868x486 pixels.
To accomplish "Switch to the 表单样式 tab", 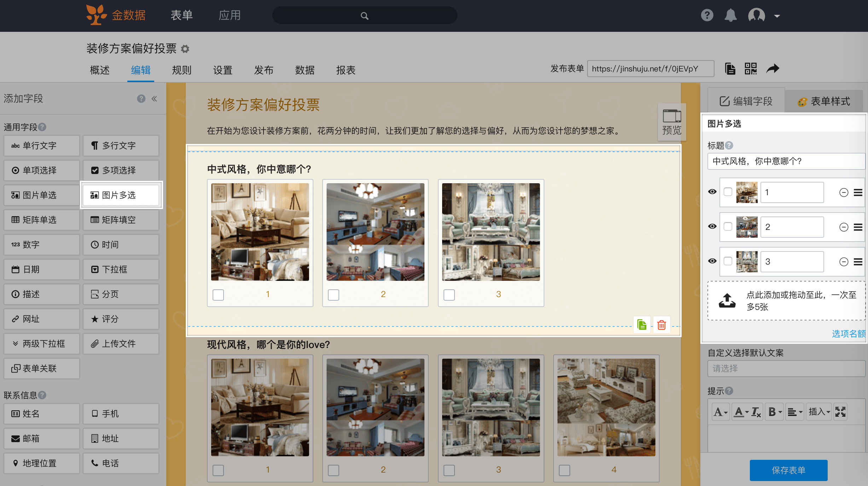I will click(823, 102).
